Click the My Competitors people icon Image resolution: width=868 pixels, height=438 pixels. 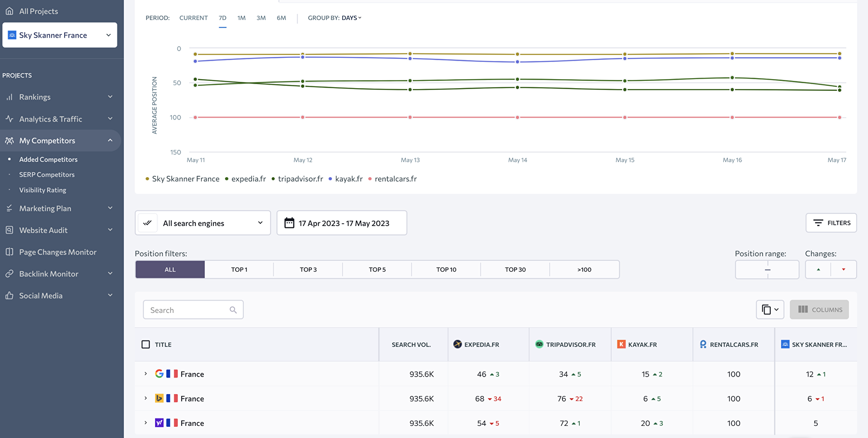click(9, 141)
